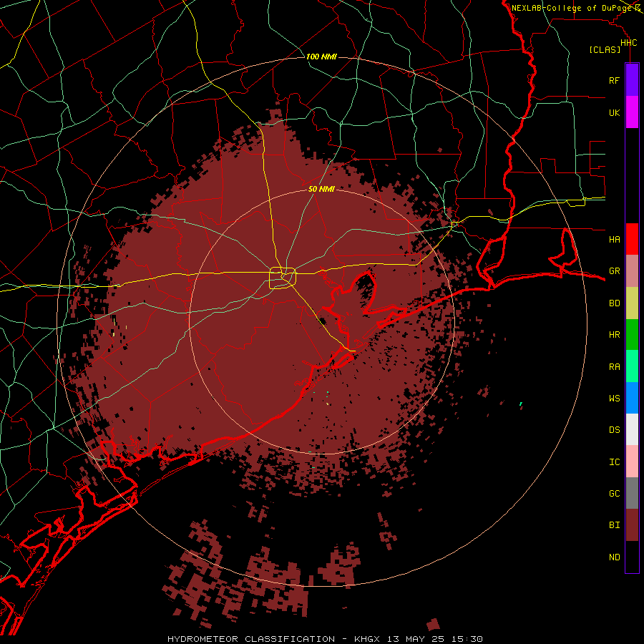This screenshot has width=644, height=644.
Task: Click the WS blue legend swatch
Action: pos(632,398)
